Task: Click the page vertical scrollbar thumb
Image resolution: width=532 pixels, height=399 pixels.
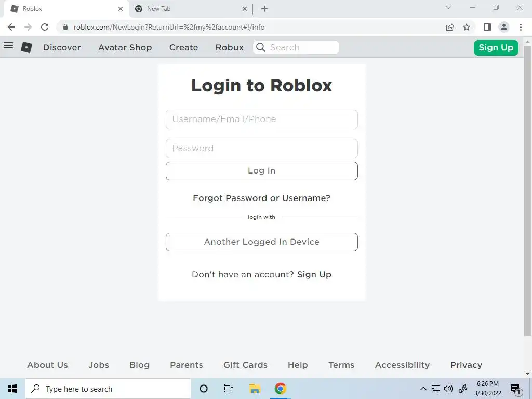Action: (x=528, y=190)
